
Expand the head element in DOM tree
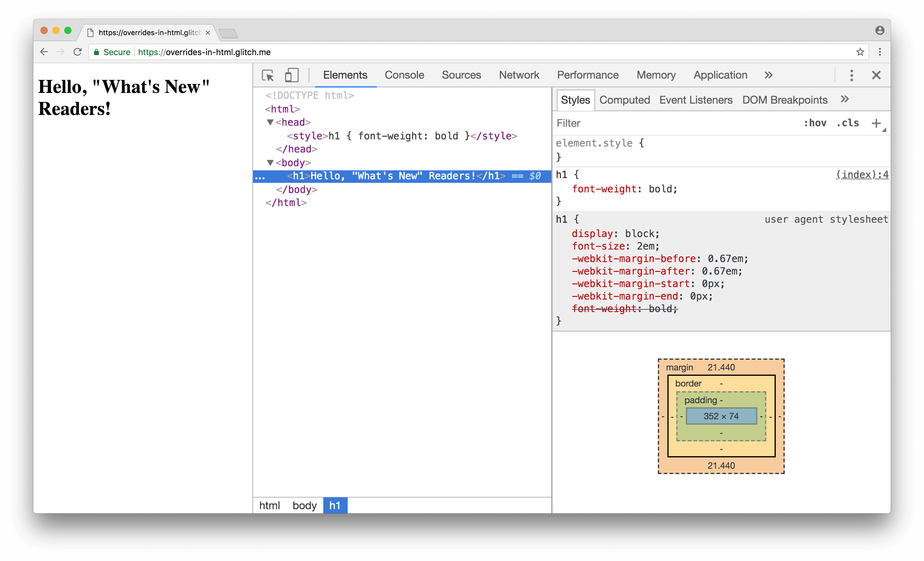[x=269, y=122]
